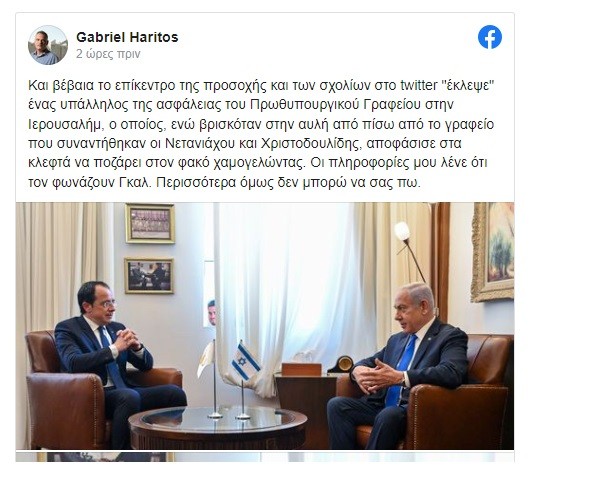Open Gabriel Haritos profile picture

point(48,45)
